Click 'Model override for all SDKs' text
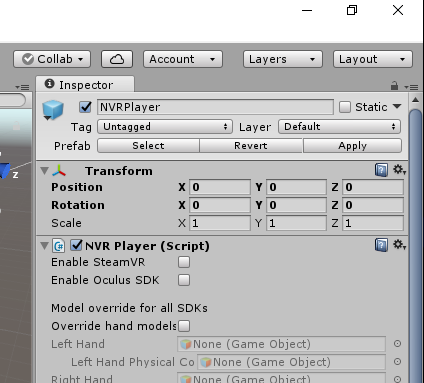 (129, 308)
